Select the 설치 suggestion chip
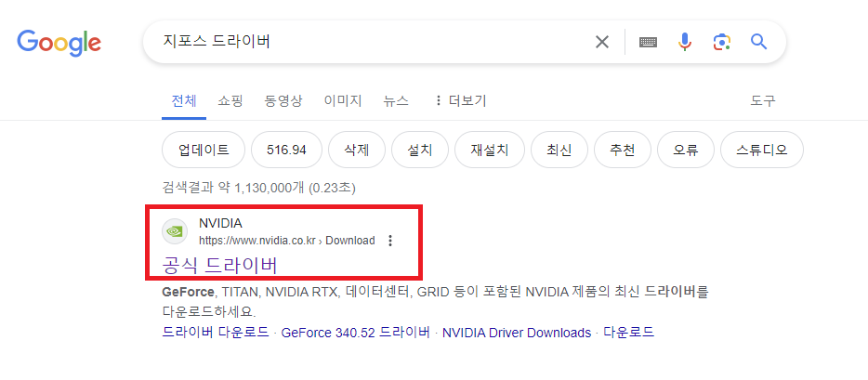This screenshot has width=868, height=380. pos(420,150)
